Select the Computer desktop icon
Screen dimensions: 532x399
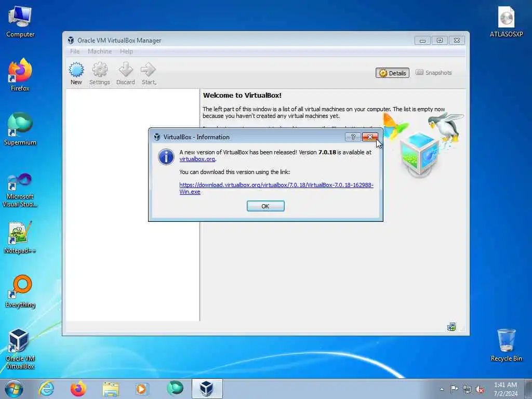click(20, 22)
